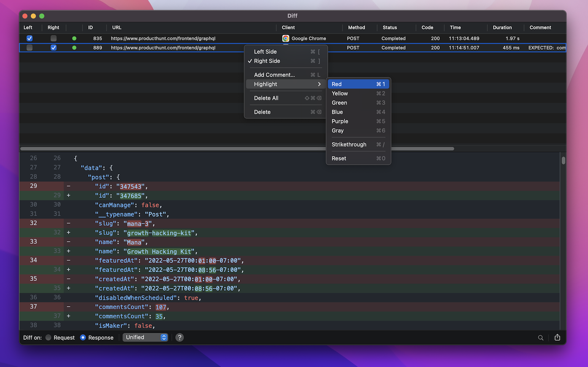Click the Google Chrome client text

coord(309,38)
